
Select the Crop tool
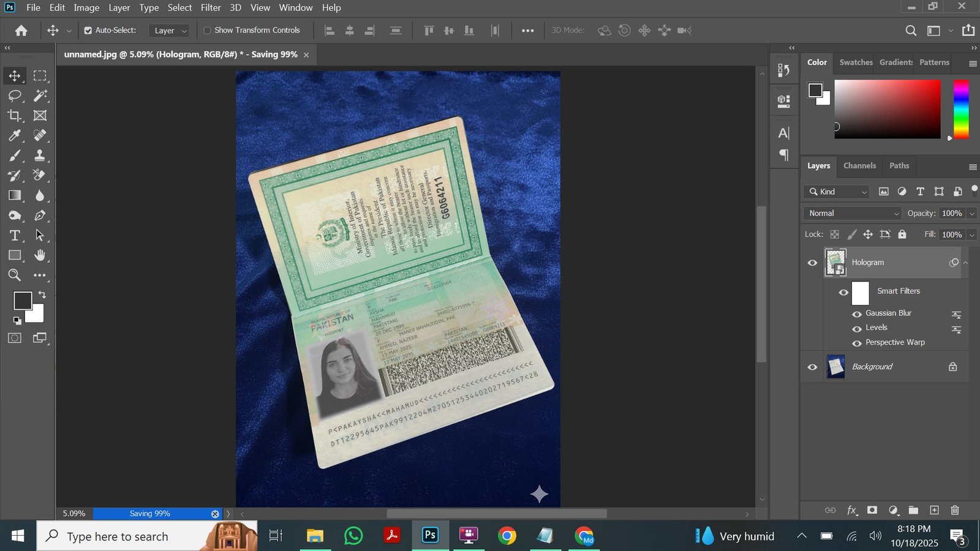15,116
